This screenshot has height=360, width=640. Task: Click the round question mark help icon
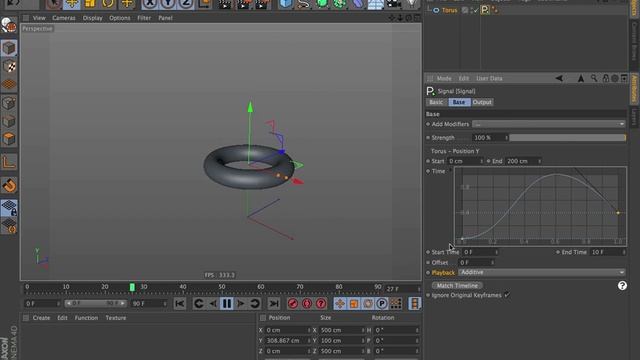[622, 286]
